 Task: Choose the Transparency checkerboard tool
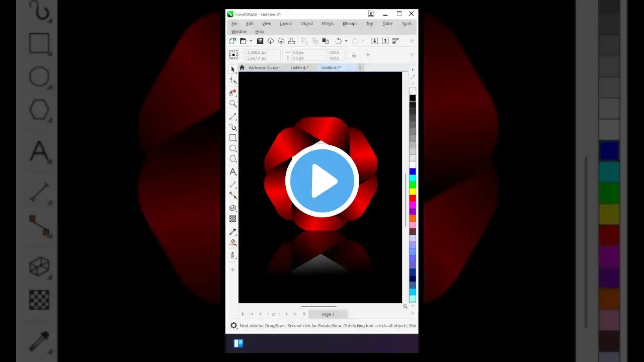click(x=233, y=219)
